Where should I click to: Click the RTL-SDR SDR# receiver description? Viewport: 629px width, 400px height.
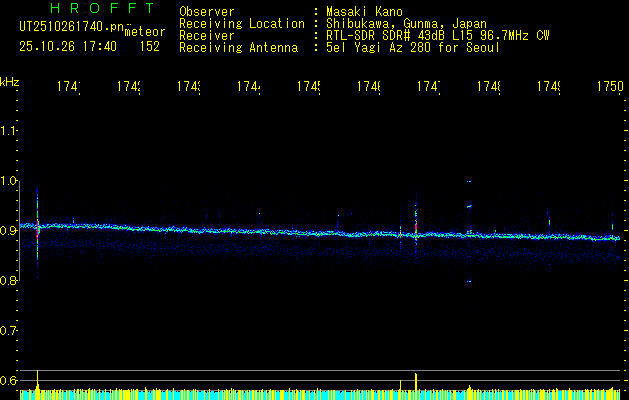438,36
